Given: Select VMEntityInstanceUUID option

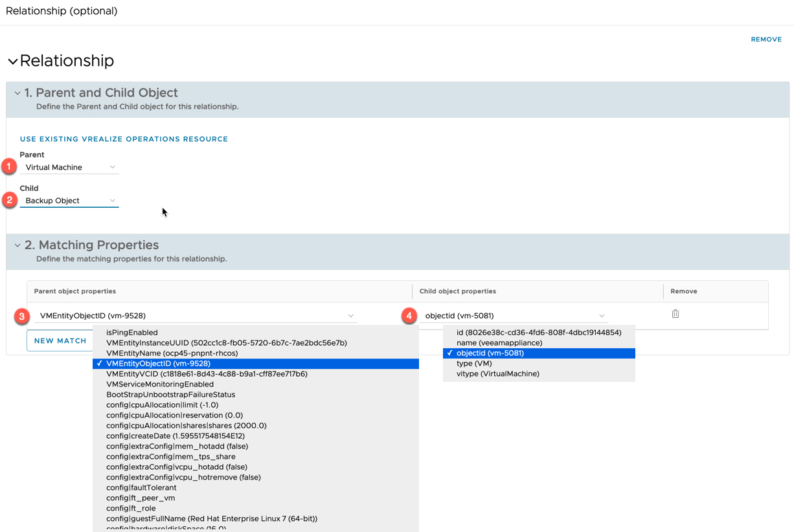Looking at the screenshot, I should (256, 343).
